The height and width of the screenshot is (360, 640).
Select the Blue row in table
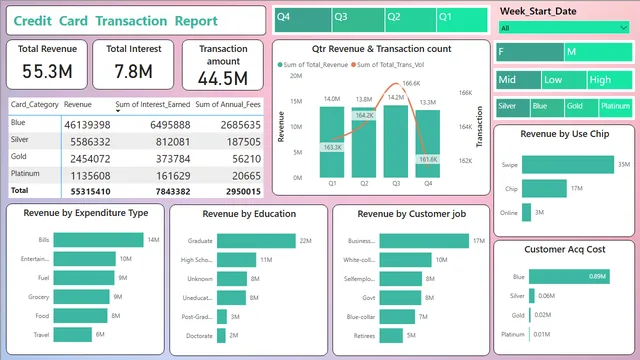(136, 124)
